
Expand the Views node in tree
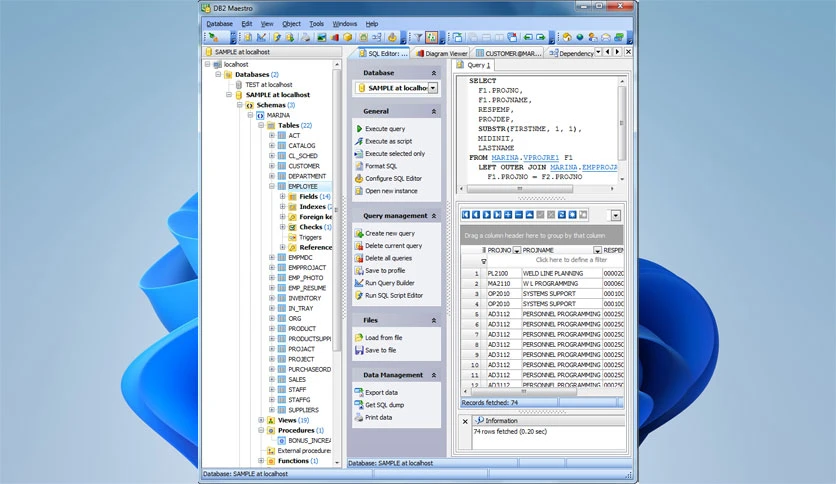261,420
